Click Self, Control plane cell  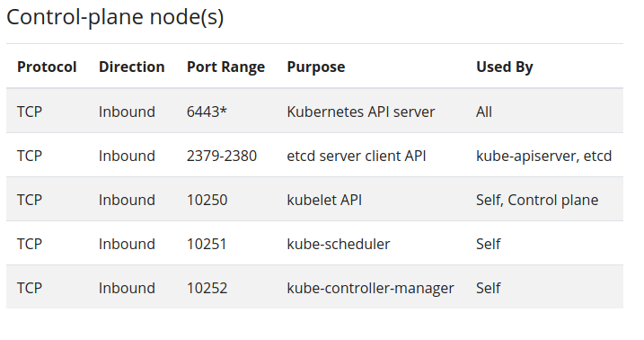click(x=537, y=201)
